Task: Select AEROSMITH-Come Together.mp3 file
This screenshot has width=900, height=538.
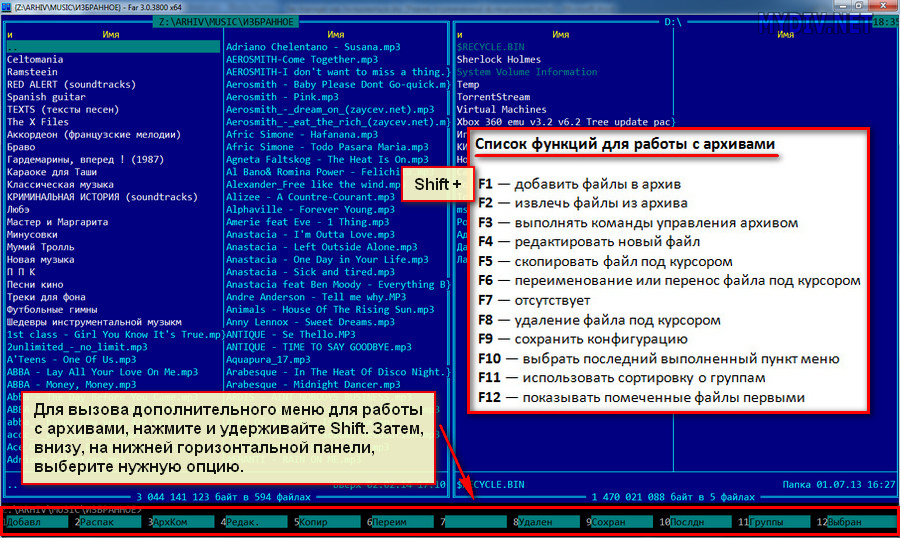Action: point(302,59)
